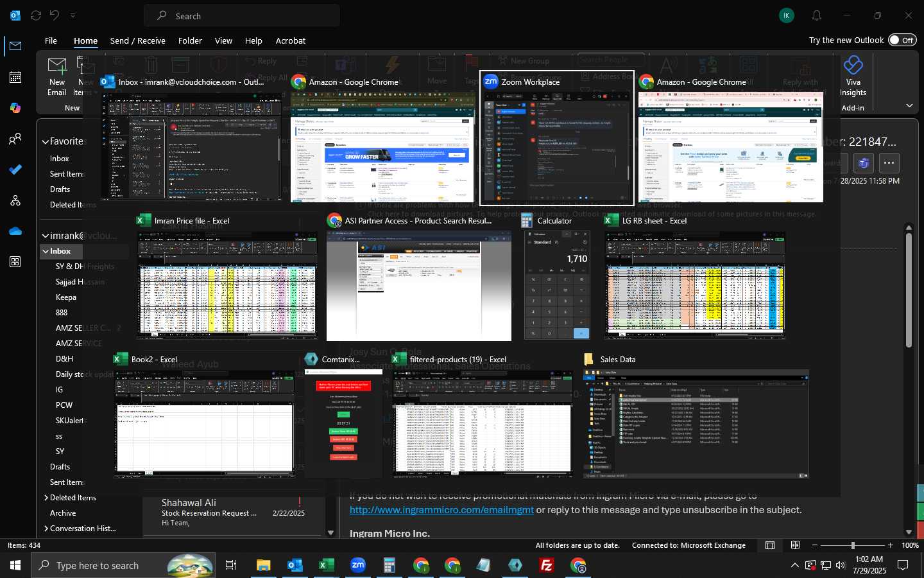
Task: Open the Mail view in Outlook sidebar
Action: (15, 46)
